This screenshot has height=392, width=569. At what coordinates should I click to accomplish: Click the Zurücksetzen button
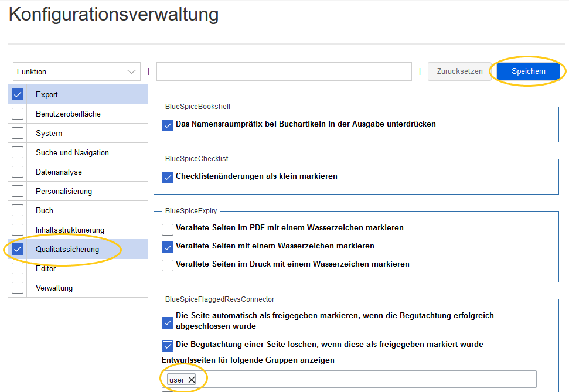click(x=459, y=71)
